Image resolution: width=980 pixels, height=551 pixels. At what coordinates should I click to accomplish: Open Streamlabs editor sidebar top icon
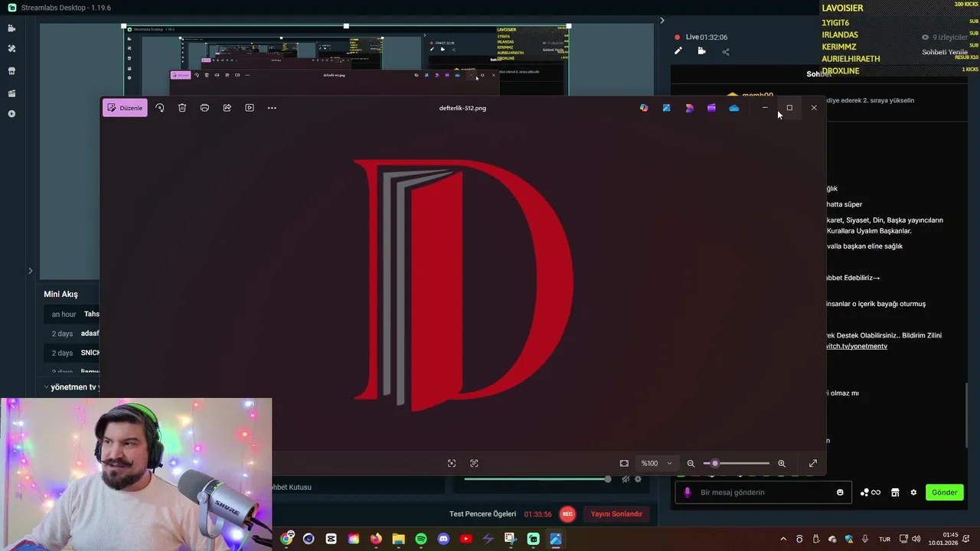click(11, 28)
